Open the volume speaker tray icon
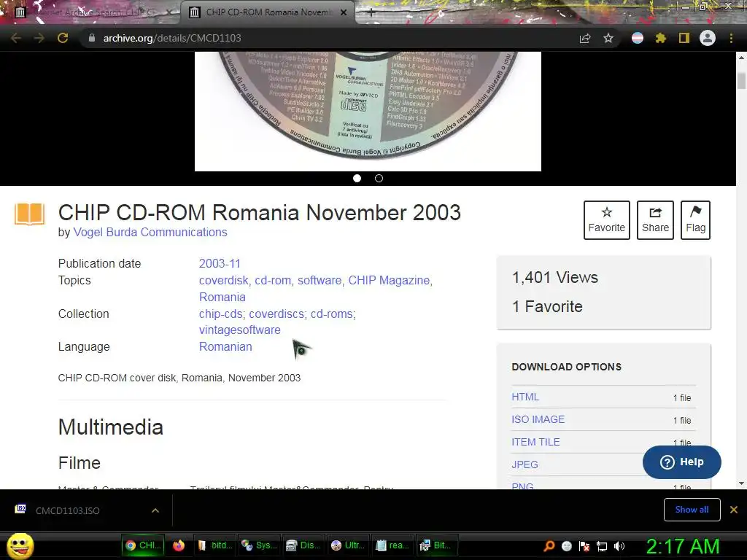 coord(619,546)
